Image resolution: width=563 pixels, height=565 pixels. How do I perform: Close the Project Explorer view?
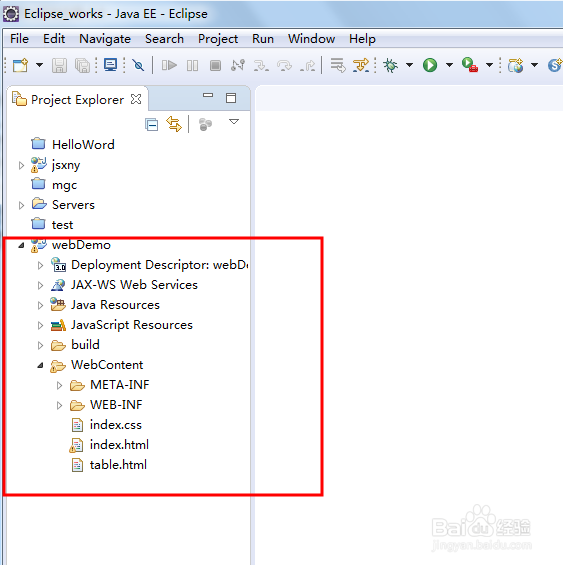coord(136,99)
